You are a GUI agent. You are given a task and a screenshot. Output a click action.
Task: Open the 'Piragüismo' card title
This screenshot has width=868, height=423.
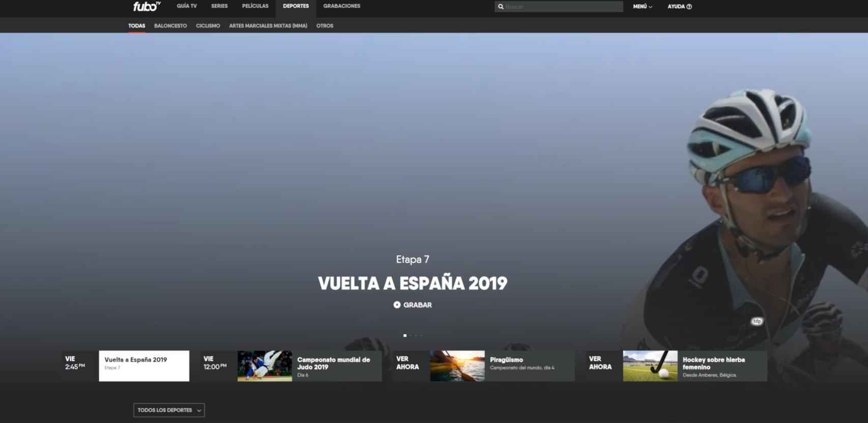point(506,360)
